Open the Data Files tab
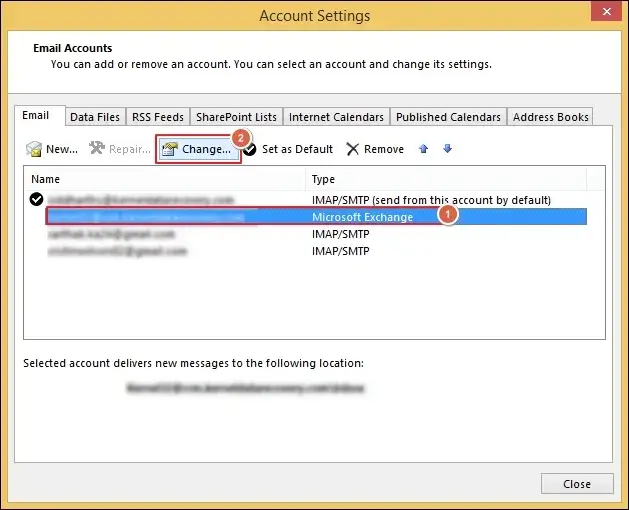The width and height of the screenshot is (629, 510). [95, 117]
